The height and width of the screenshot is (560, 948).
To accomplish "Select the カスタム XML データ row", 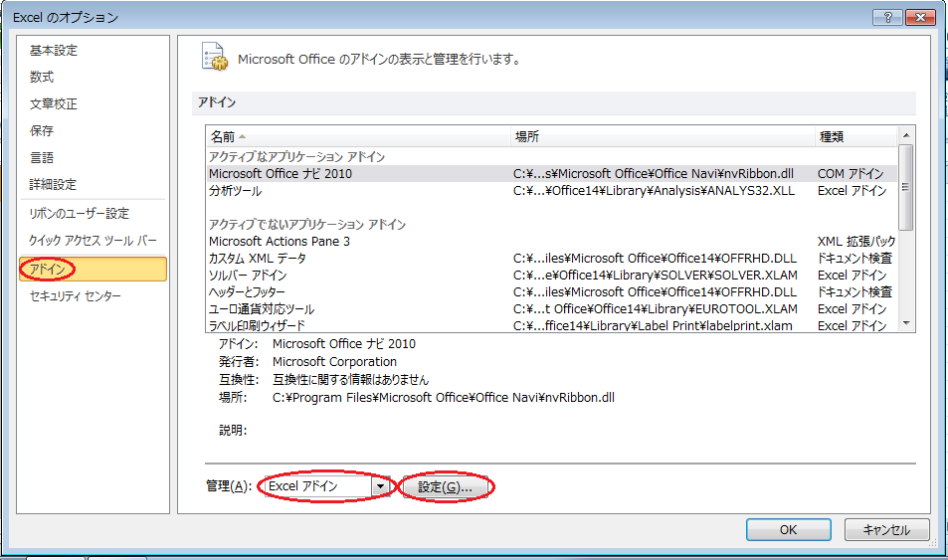I will (x=552, y=259).
